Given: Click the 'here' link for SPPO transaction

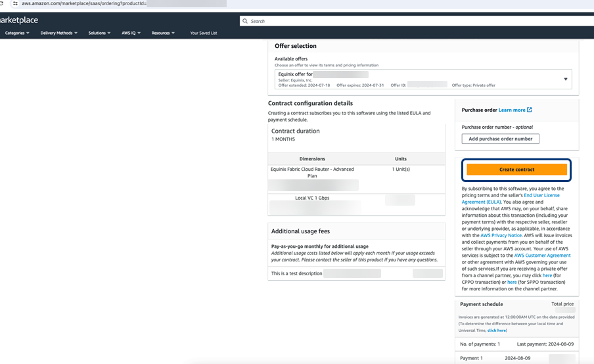Looking at the screenshot, I should pos(512,282).
